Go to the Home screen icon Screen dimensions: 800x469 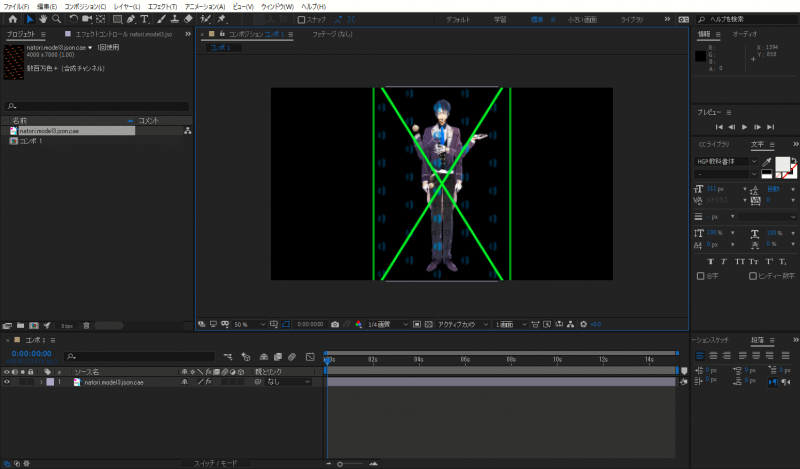[13, 19]
